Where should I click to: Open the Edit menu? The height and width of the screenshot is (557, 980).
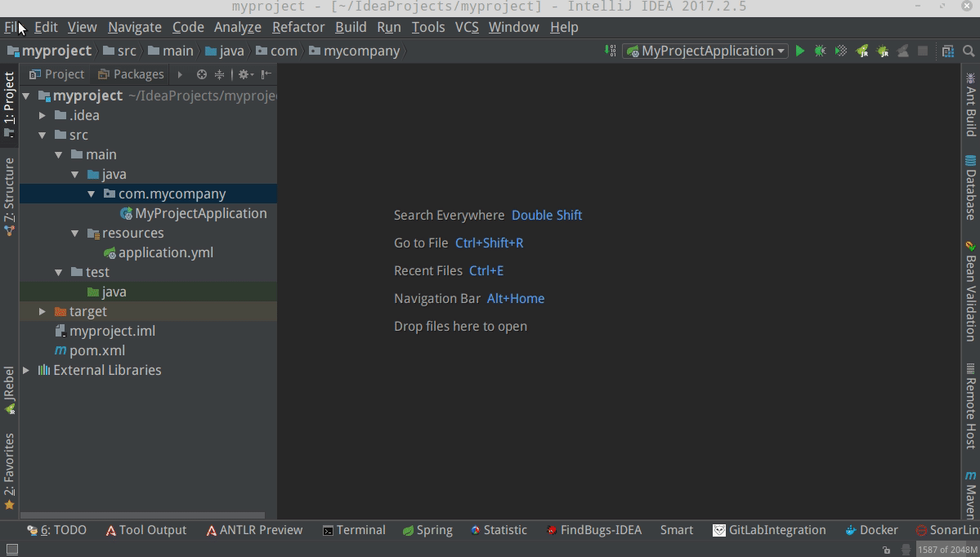[46, 28]
